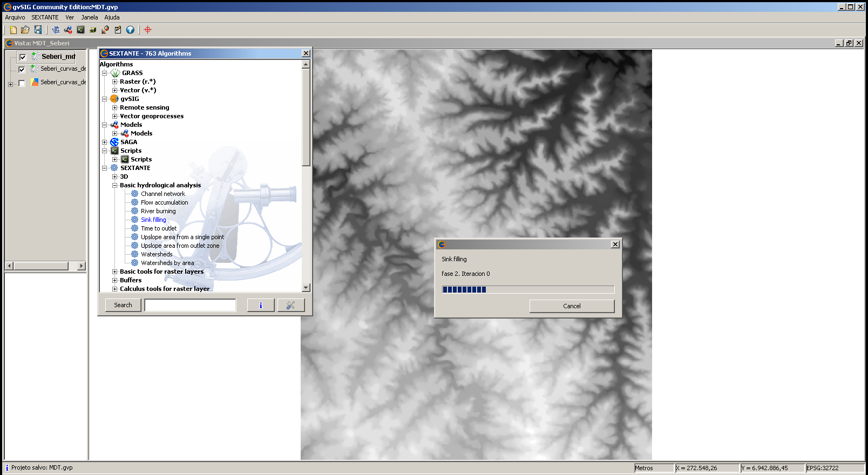Activate the red crosshair coordinate tool
This screenshot has width=868, height=475.
pos(148,30)
